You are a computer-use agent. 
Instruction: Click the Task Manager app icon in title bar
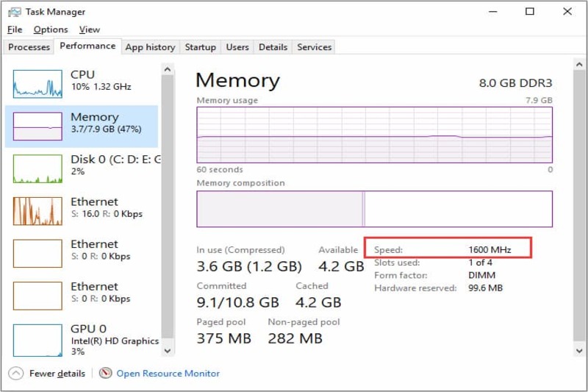14,12
